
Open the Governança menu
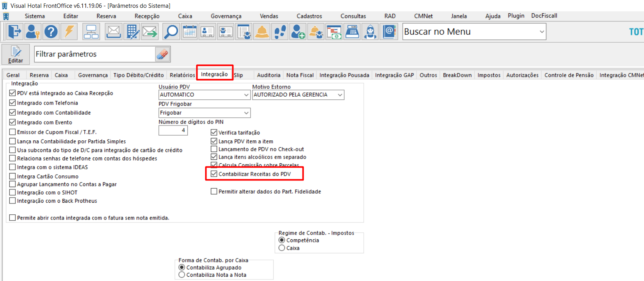pyautogui.click(x=226, y=16)
